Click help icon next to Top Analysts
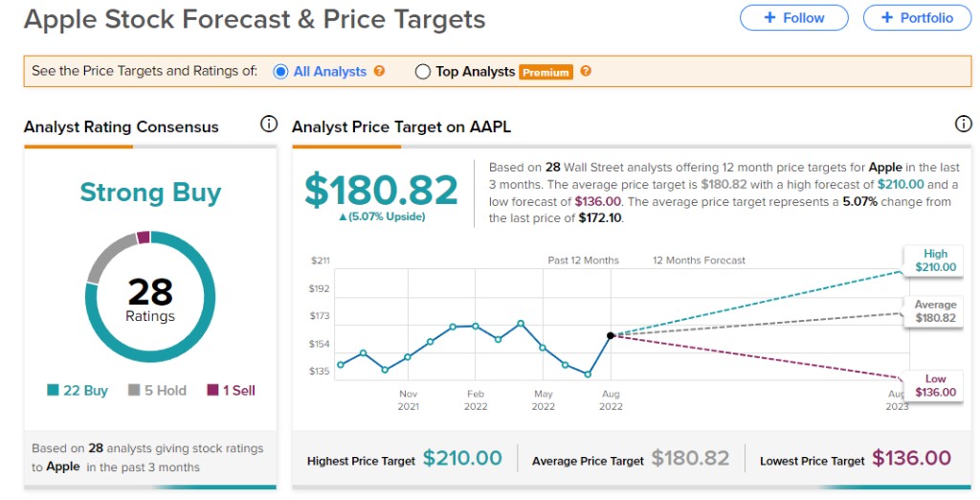Screen dimensions: 980x500 tap(586, 71)
